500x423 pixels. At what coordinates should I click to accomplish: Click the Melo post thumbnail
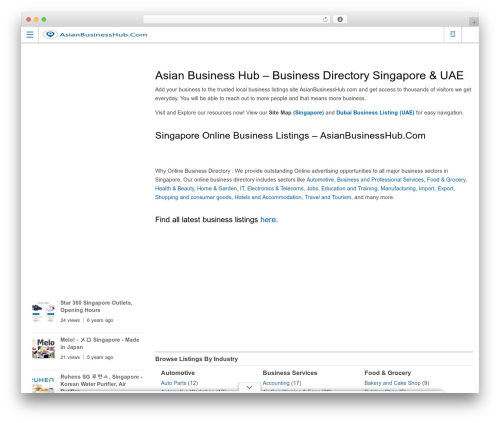(x=43, y=349)
